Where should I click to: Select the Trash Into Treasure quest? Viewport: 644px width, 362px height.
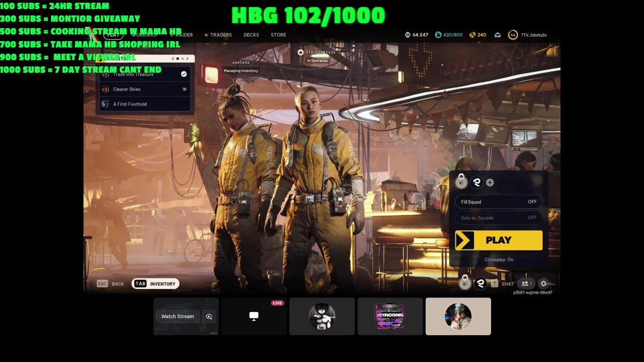click(x=145, y=74)
